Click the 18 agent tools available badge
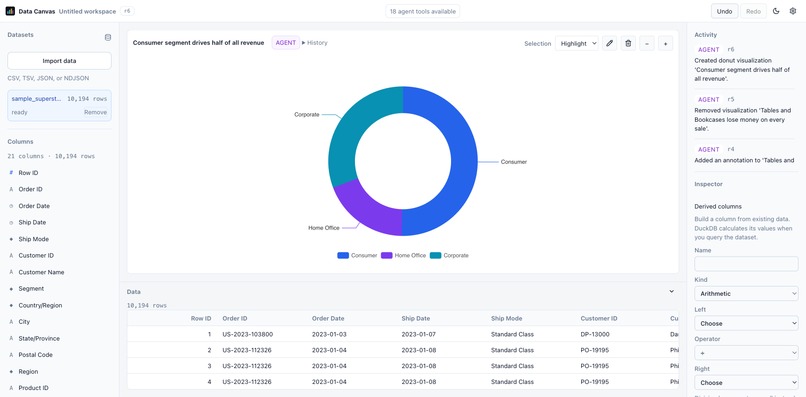 pos(423,11)
